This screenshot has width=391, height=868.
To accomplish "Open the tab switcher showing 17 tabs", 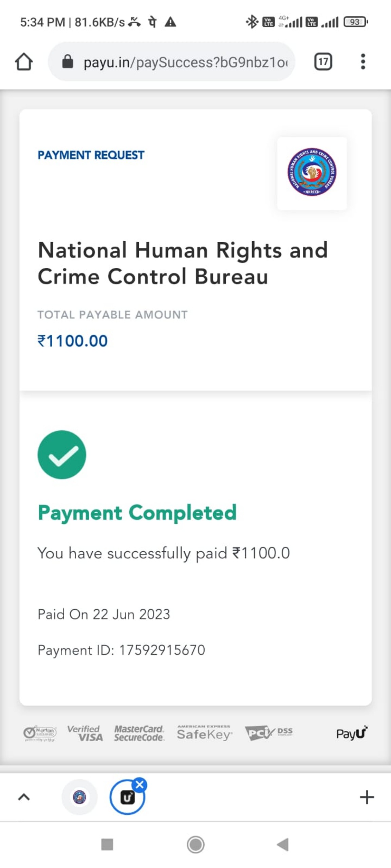I will [323, 62].
